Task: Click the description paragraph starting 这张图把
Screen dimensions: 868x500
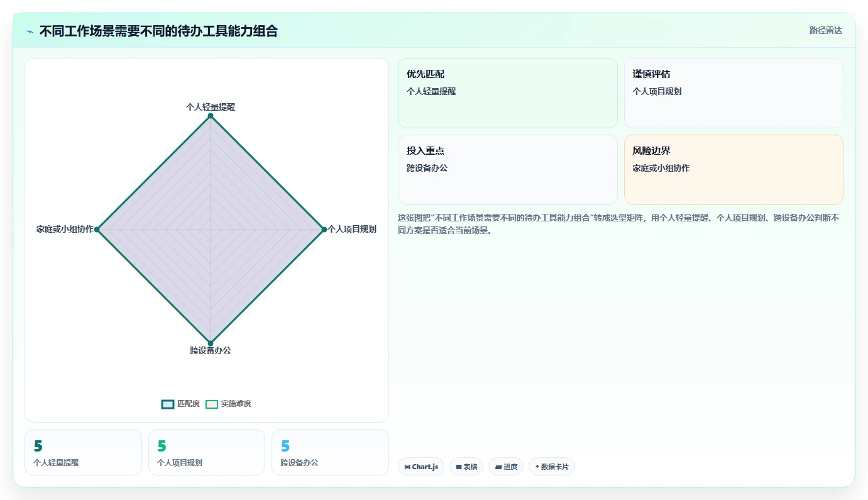Action: pos(619,224)
